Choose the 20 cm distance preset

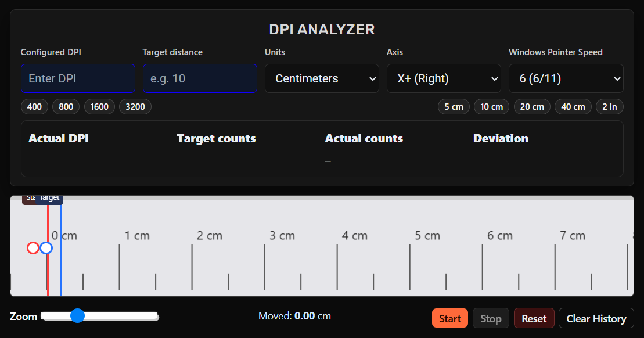[532, 106]
